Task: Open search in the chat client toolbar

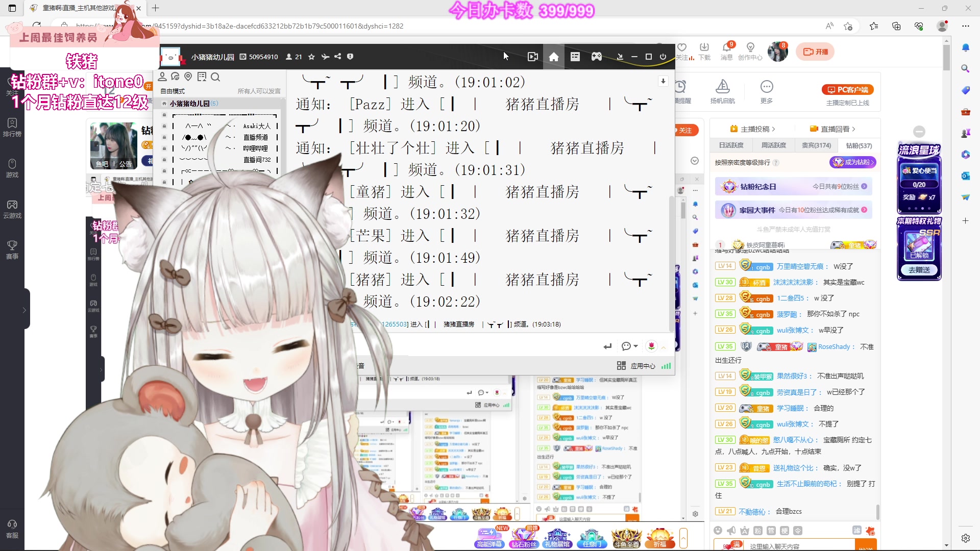Action: 216,77
